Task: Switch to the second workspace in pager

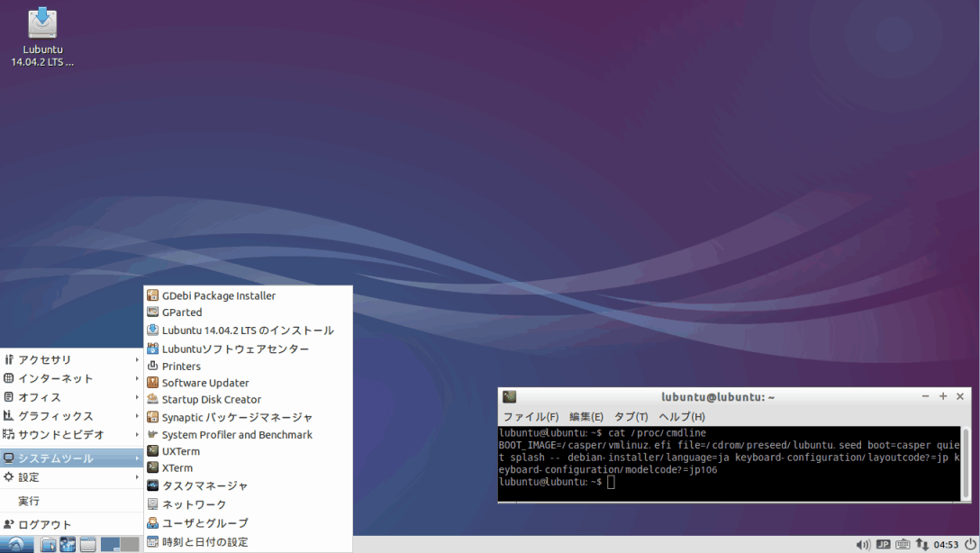Action: pyautogui.click(x=130, y=544)
